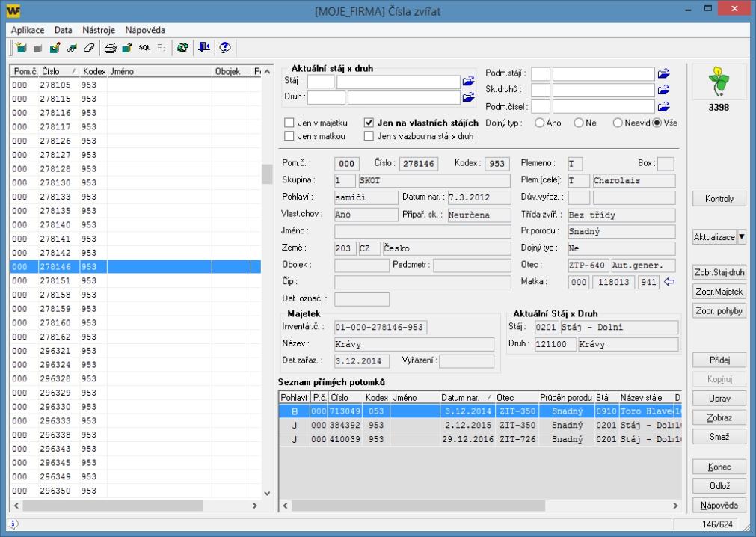Click the Aktualizace button label
This screenshot has height=537, width=756.
[715, 237]
